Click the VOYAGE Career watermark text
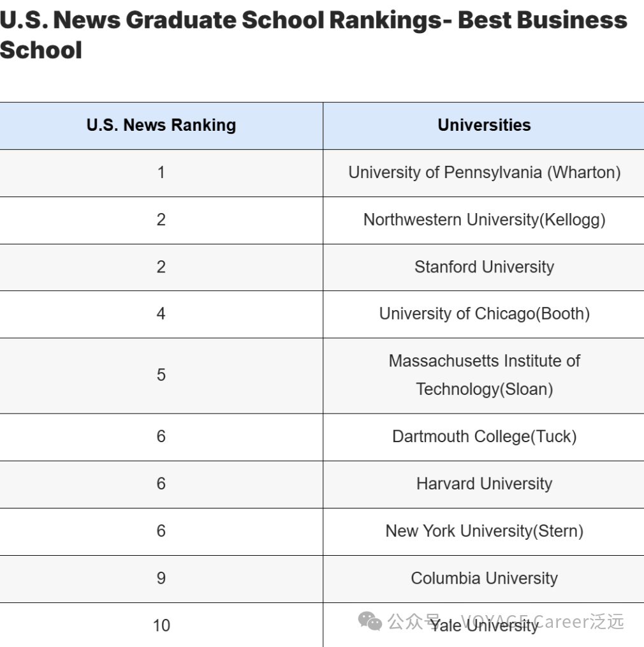Viewport: 644px width, 647px height. [x=541, y=621]
